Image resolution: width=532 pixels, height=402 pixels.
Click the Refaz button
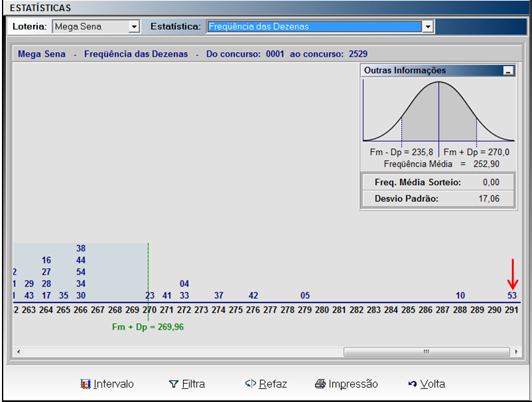[x=266, y=384]
